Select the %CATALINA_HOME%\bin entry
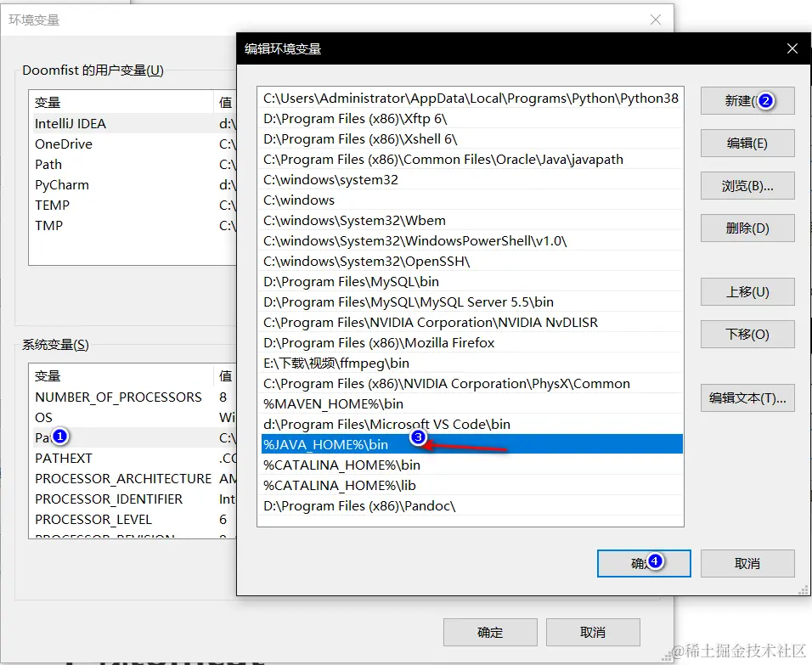The width and height of the screenshot is (812, 665). [471, 465]
